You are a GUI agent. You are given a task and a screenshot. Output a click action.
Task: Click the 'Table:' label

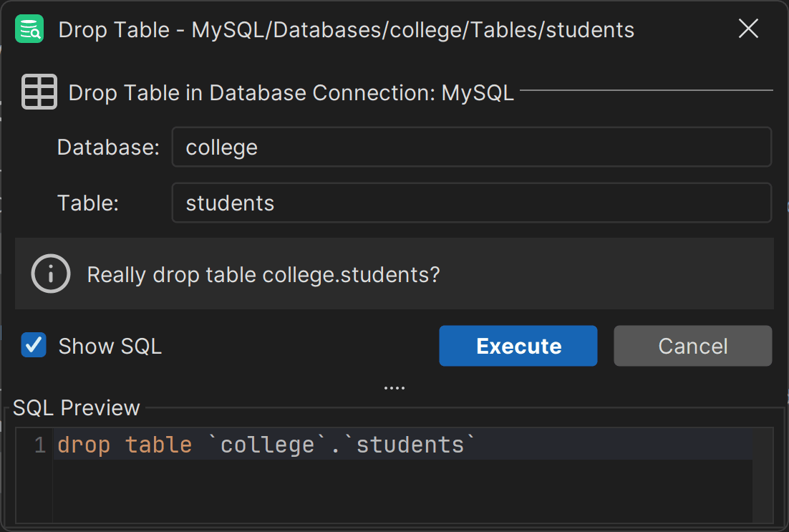[88, 203]
